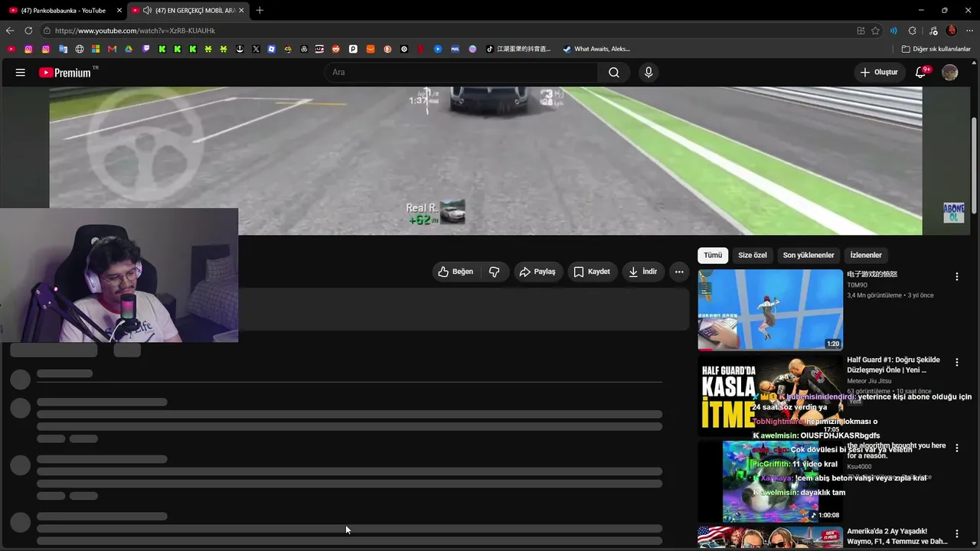Share the video using Paylaş
Viewport: 980px width, 551px height.
[x=537, y=272]
